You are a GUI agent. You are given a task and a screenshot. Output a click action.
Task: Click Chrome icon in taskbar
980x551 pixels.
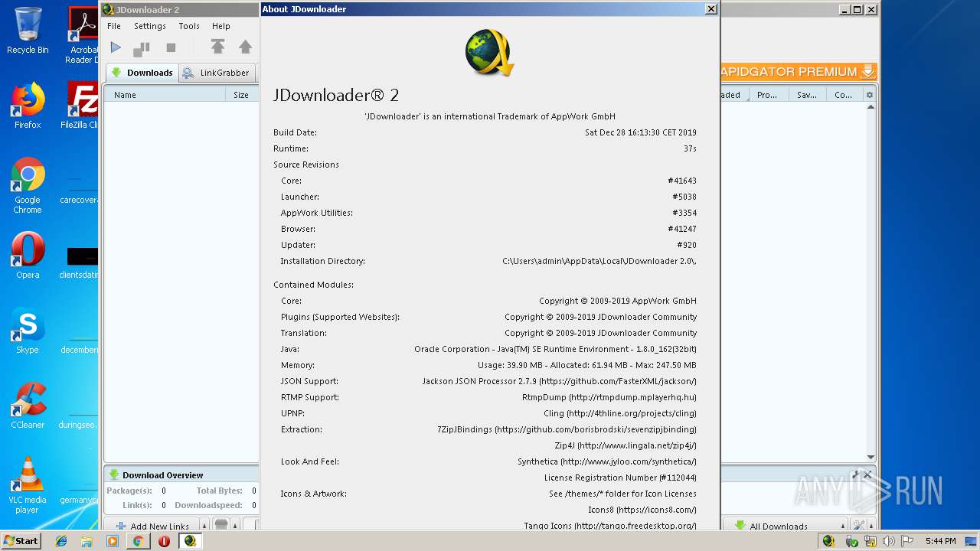[138, 541]
